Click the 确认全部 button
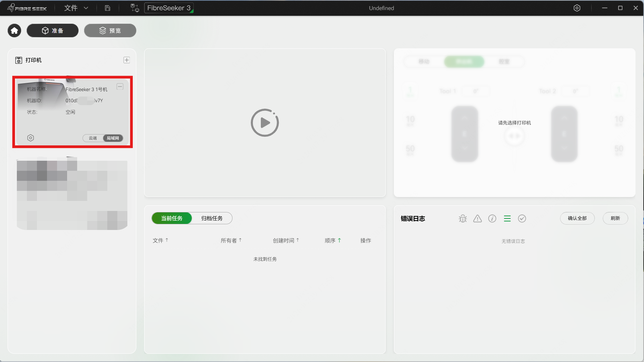 577,218
